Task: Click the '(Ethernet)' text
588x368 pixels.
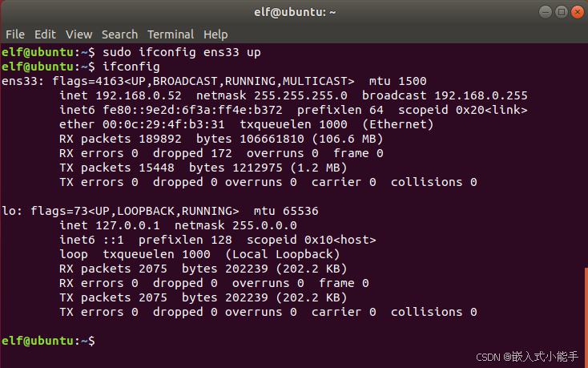Action: [x=398, y=124]
